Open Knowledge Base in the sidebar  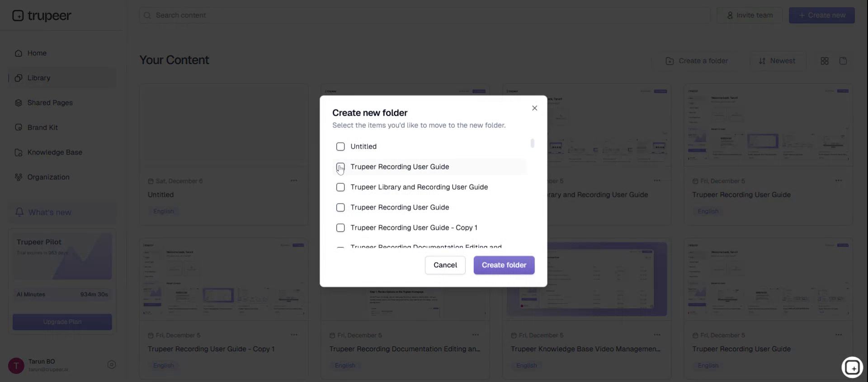point(62,153)
